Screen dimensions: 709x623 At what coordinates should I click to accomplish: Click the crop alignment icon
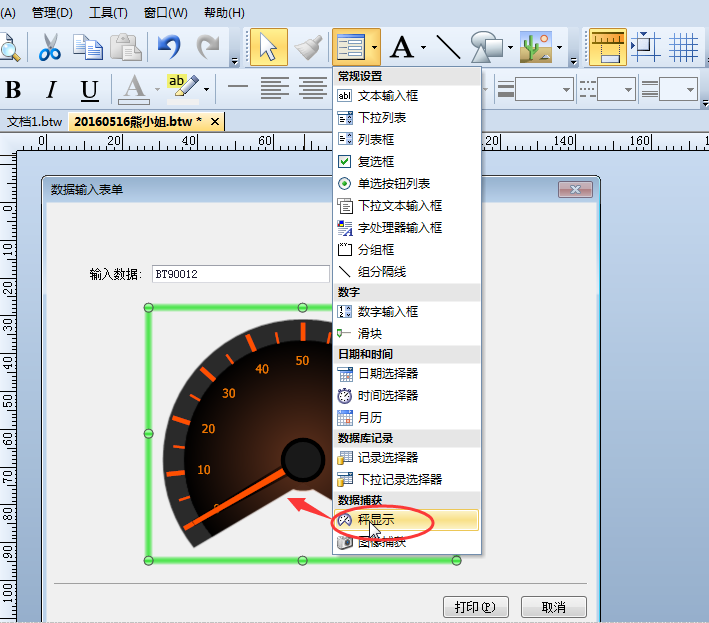coord(646,47)
